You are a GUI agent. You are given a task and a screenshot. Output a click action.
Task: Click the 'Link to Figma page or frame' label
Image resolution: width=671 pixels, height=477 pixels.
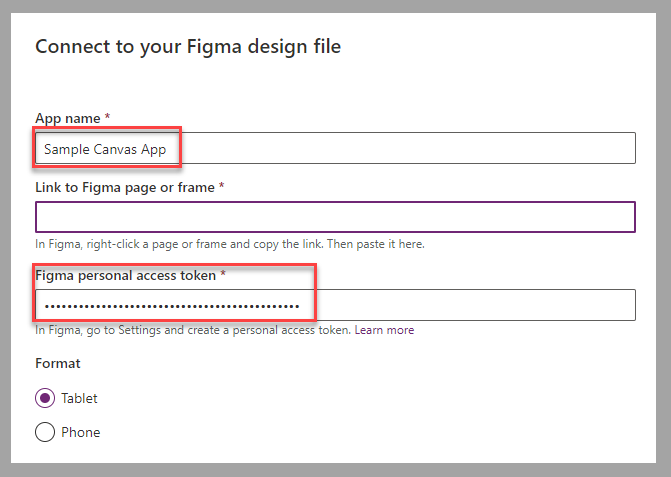tap(125, 187)
